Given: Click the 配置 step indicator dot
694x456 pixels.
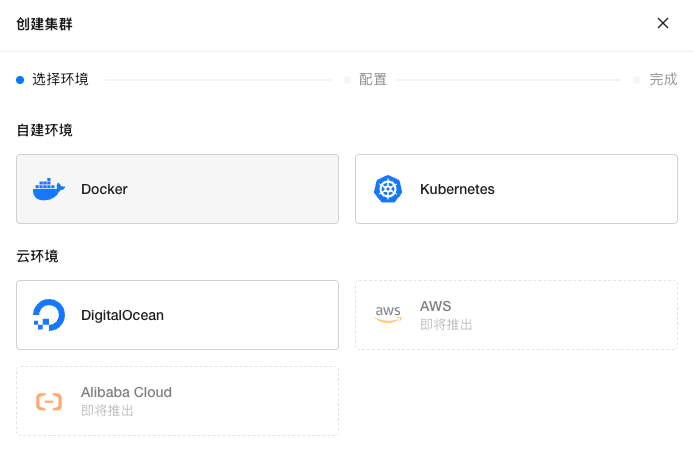Looking at the screenshot, I should [x=347, y=80].
